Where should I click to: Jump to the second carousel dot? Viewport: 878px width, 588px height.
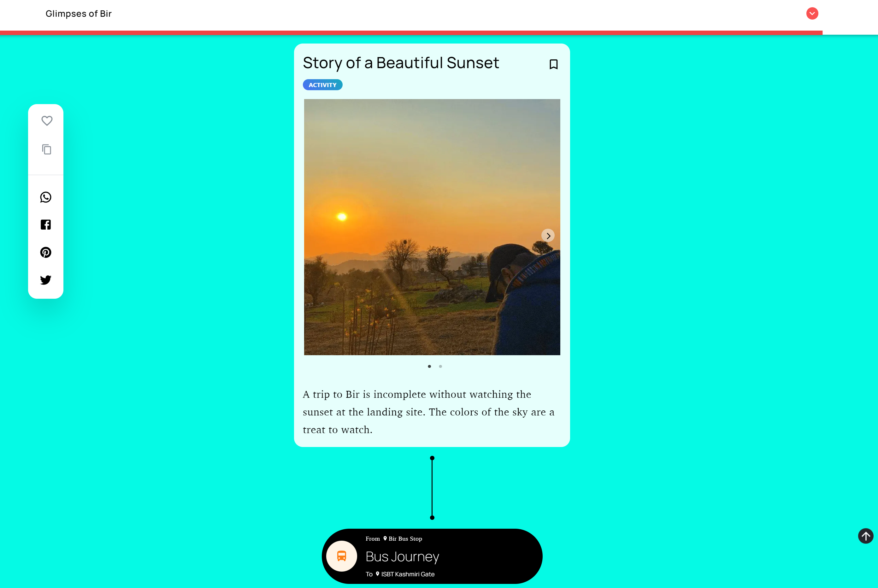tap(440, 366)
